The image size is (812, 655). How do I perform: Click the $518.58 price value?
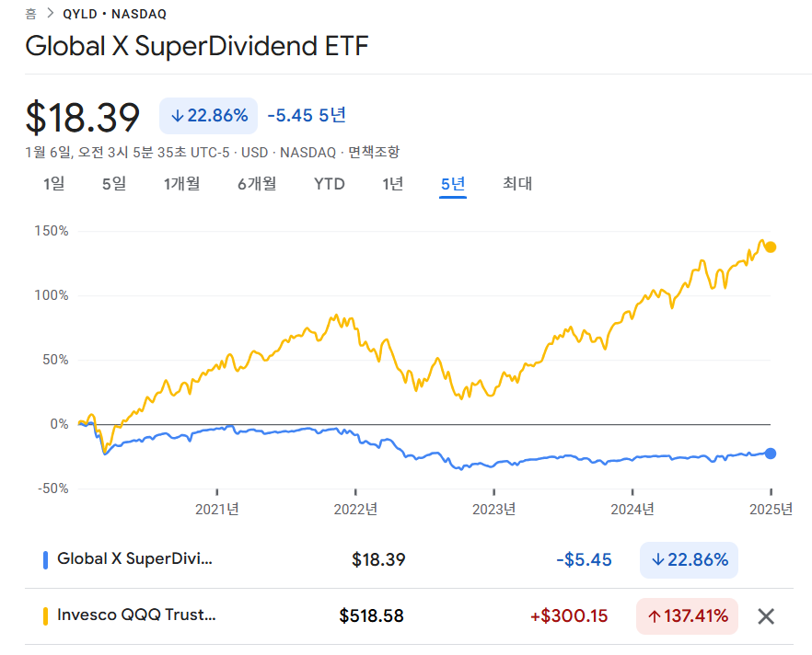pos(371,616)
